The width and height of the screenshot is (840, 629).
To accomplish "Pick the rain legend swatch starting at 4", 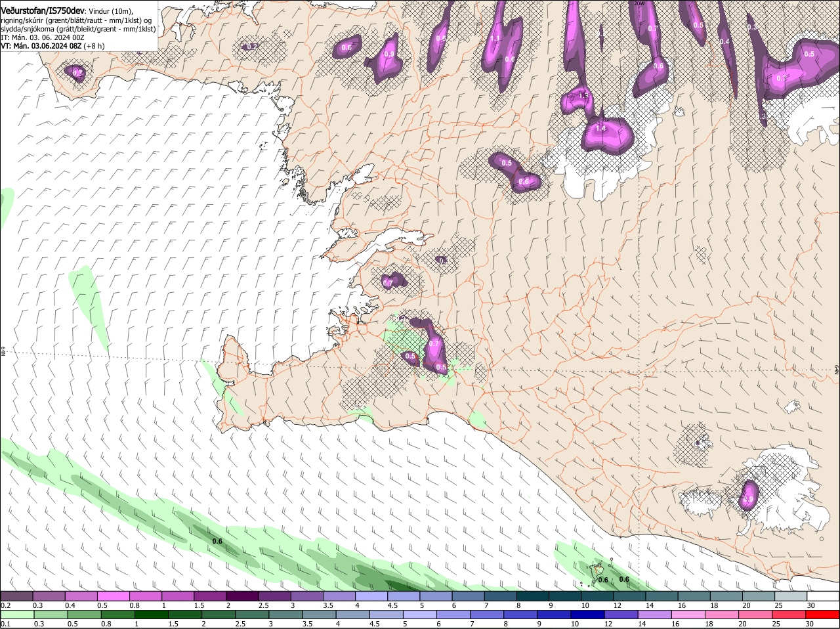I will click(x=354, y=615).
